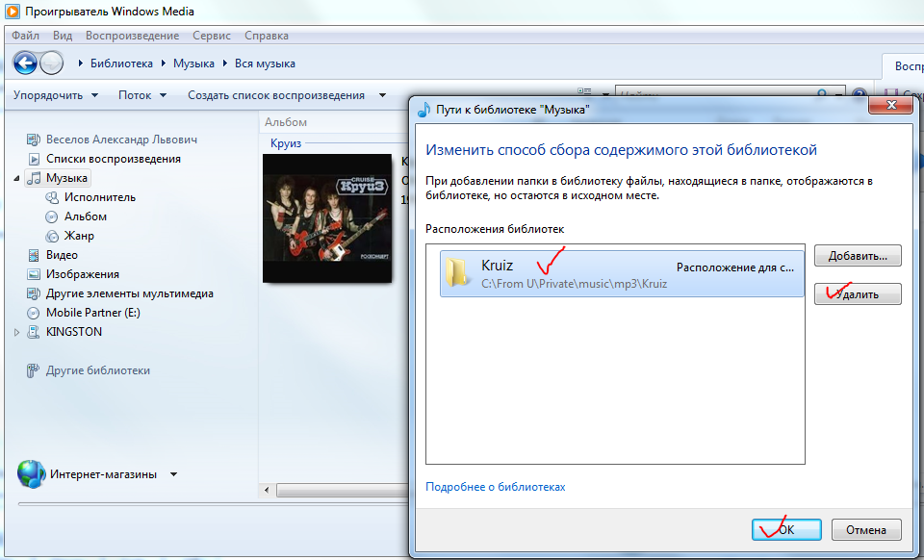Select the Kruiz library location row

pyautogui.click(x=622, y=273)
